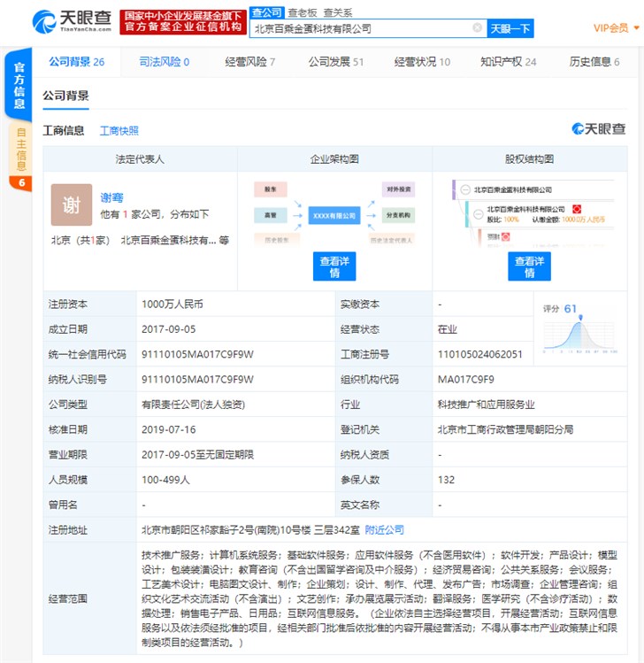
Task: Click 北京百乘金蛋科技有... company link
Action: click(169, 240)
